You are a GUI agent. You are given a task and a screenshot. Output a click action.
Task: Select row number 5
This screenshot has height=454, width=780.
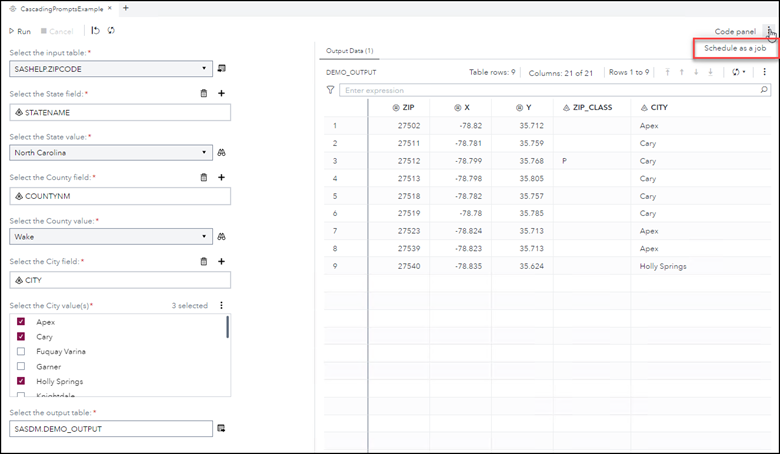click(x=335, y=196)
